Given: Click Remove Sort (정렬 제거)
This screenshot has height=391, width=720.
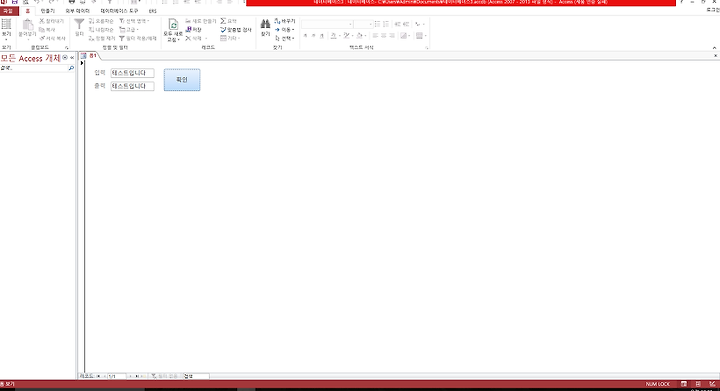Looking at the screenshot, I should [x=102, y=39].
